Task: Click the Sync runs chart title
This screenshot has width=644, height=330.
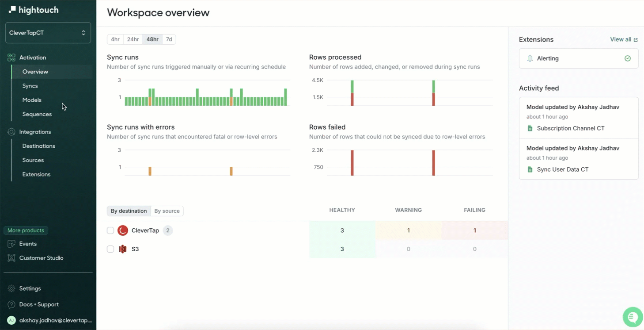Action: 123,57
